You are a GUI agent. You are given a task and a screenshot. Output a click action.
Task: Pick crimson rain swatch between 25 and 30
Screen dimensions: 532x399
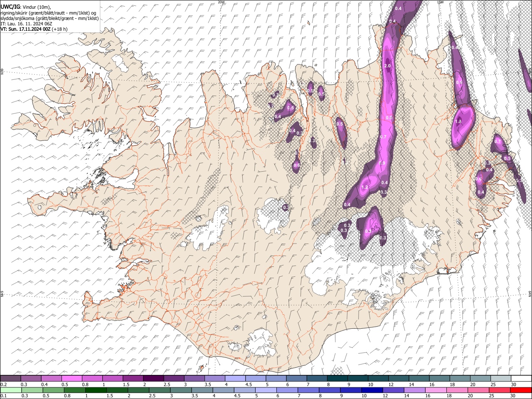click(x=500, y=390)
